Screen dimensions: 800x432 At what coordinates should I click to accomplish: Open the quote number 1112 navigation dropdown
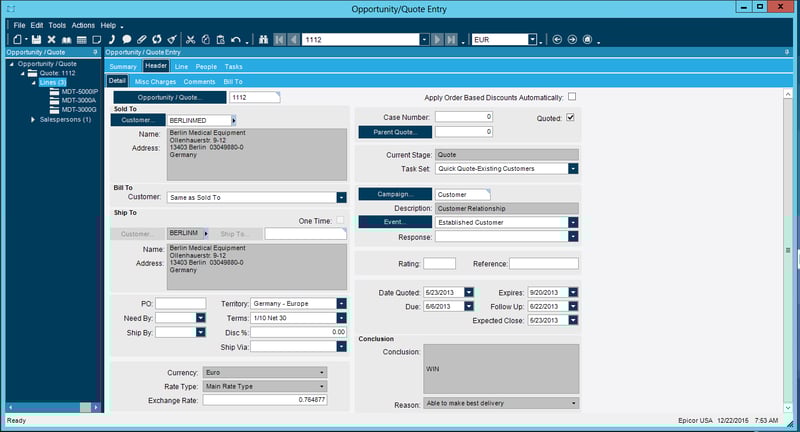pos(424,39)
